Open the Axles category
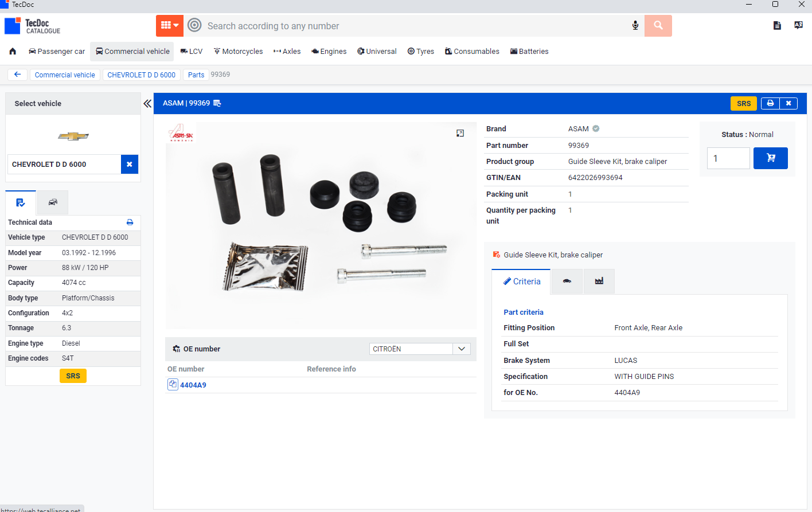812x512 pixels. 287,51
